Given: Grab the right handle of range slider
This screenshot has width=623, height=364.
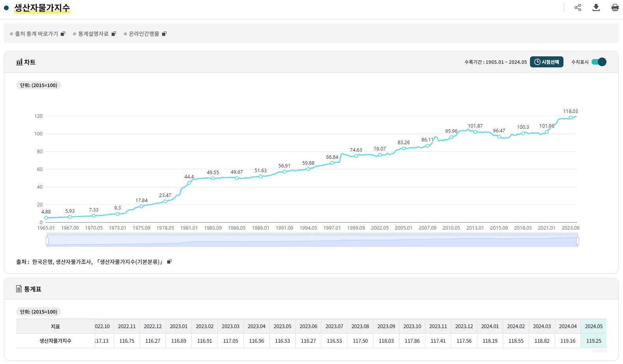Looking at the screenshot, I should [578, 241].
